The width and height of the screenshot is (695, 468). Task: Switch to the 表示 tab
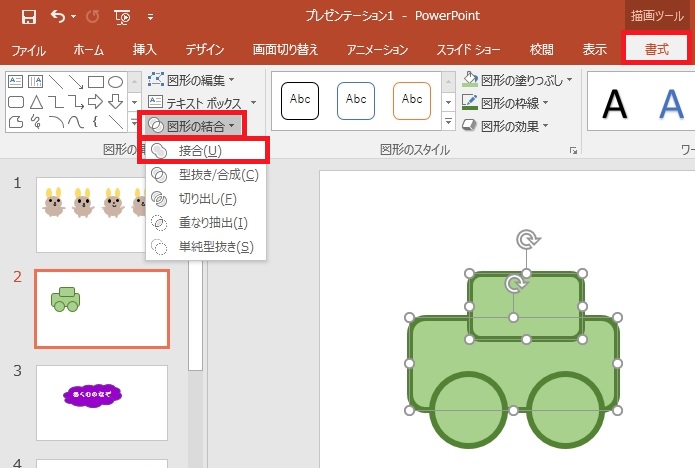coord(594,50)
